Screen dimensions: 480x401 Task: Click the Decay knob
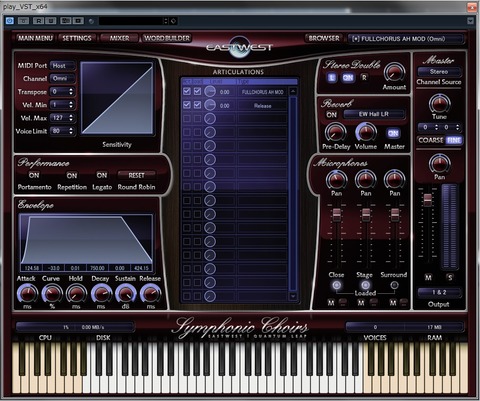pos(101,294)
